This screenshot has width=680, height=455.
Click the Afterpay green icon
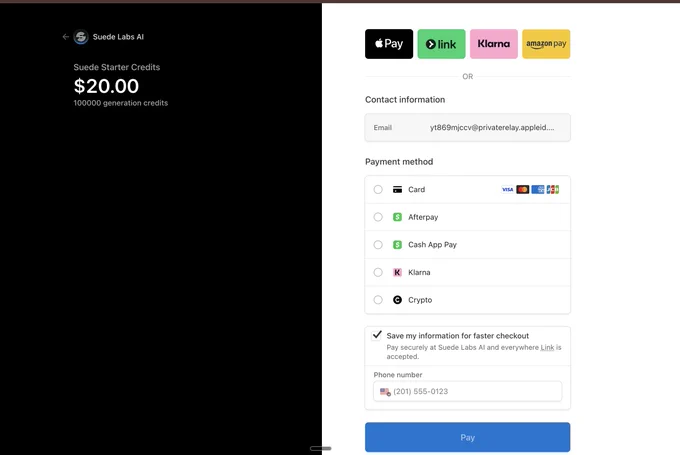[397, 217]
